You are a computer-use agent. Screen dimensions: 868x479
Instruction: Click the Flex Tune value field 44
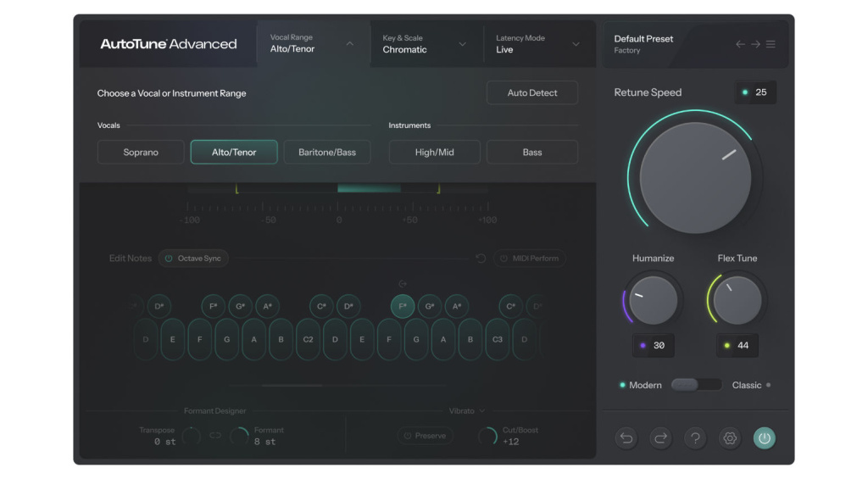click(737, 346)
